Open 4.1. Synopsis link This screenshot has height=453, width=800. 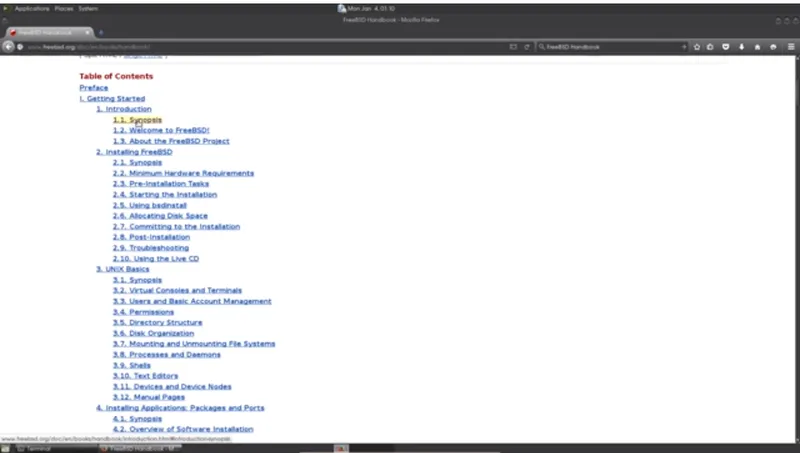[137, 419]
